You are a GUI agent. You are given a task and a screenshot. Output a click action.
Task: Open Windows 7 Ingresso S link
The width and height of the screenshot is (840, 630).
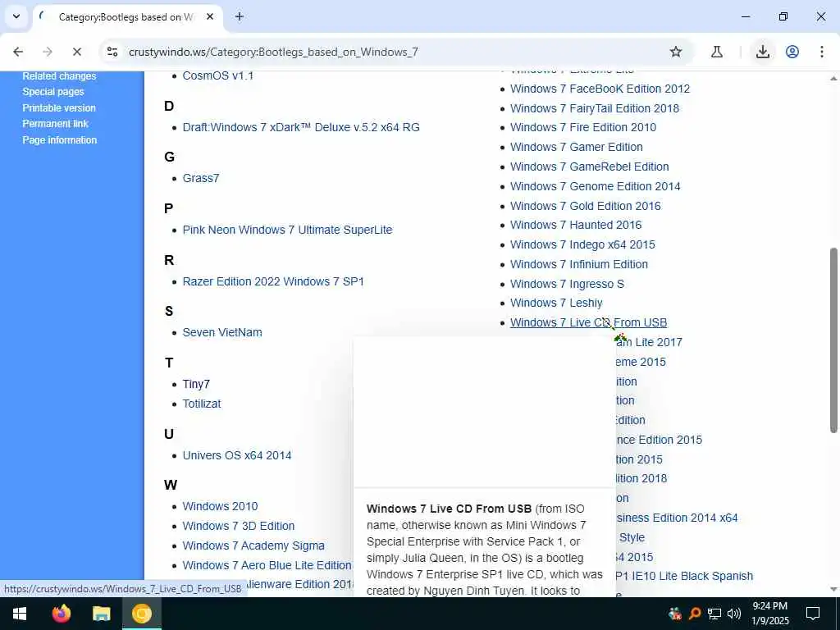(568, 284)
